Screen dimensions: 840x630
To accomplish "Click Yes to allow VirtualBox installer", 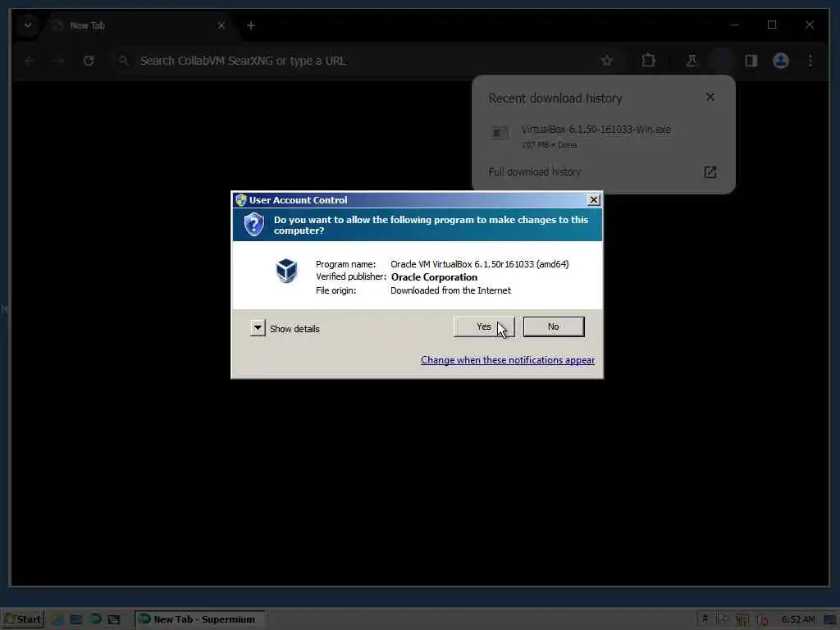I will (x=484, y=326).
